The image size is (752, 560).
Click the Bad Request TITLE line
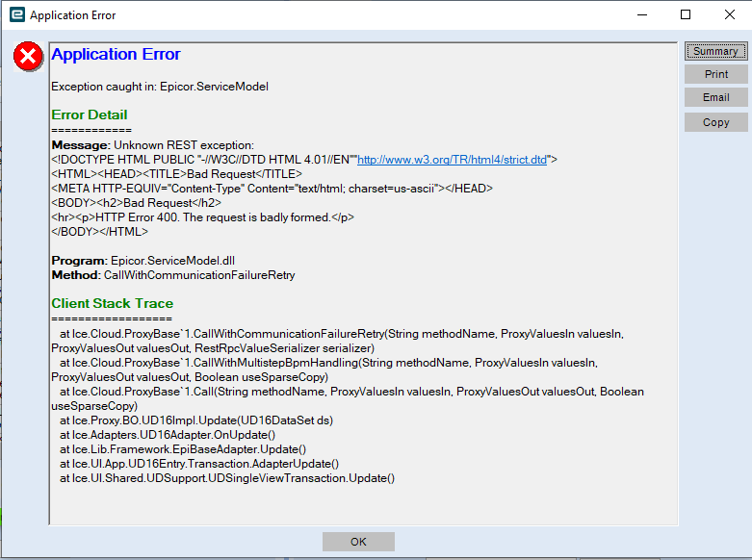pos(176,174)
